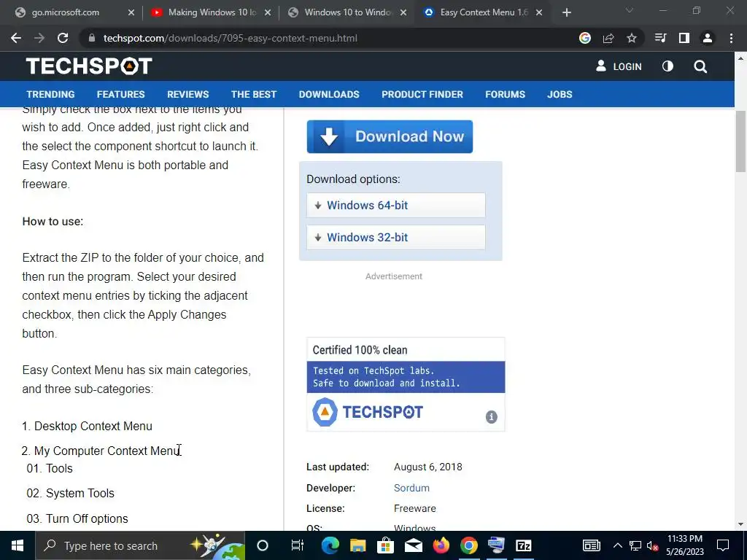747x560 pixels.
Task: Open the FEATURES menu
Action: [x=120, y=94]
